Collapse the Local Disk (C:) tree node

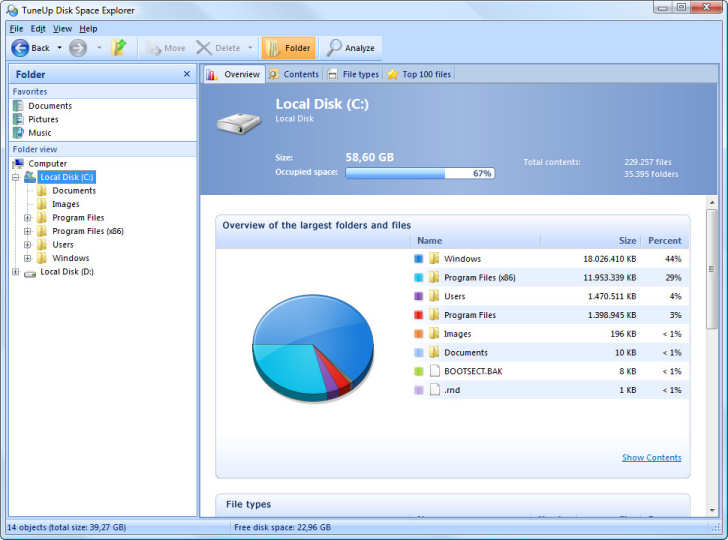[16, 177]
